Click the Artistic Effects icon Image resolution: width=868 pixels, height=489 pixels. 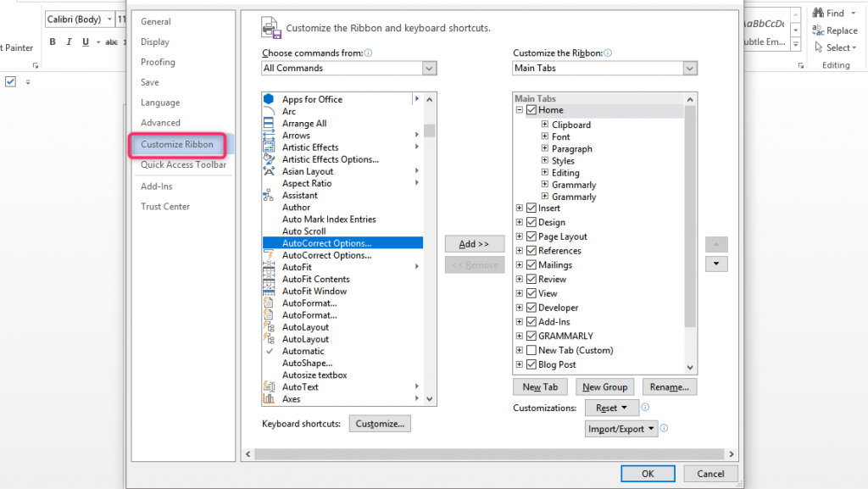(269, 147)
